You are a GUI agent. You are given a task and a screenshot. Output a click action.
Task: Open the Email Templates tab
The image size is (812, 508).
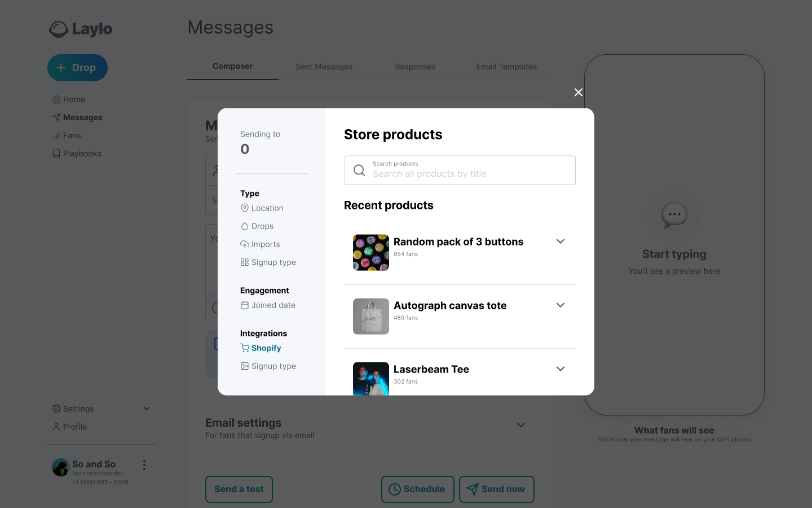pyautogui.click(x=506, y=67)
